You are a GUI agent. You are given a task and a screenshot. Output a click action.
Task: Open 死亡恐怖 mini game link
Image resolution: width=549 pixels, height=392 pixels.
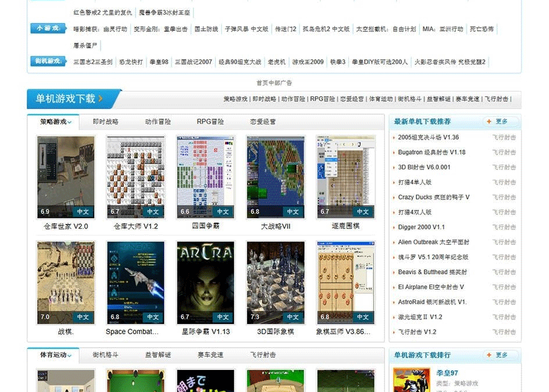click(x=482, y=29)
